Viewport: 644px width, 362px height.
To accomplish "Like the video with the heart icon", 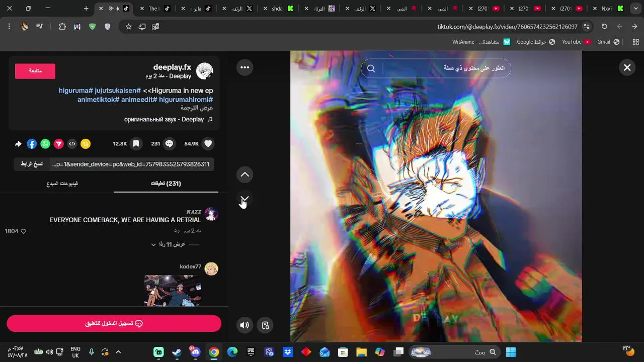I will pyautogui.click(x=208, y=144).
